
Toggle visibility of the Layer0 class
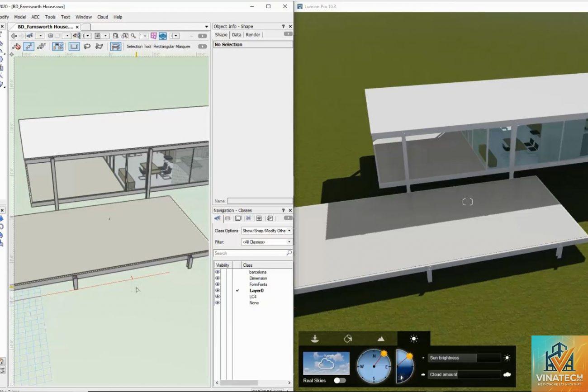click(x=218, y=290)
